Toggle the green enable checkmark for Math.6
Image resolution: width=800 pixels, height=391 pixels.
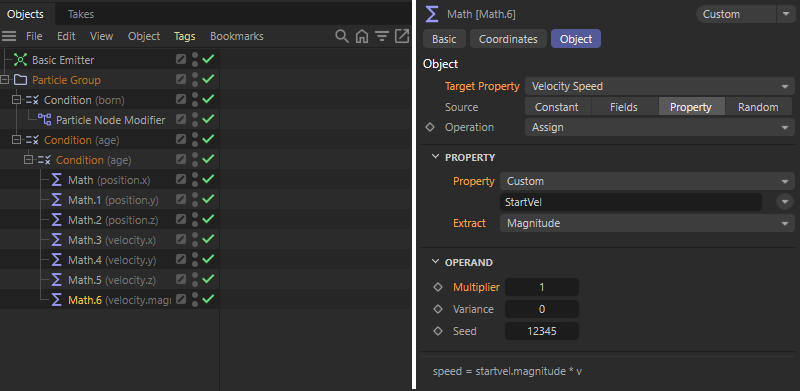(x=208, y=299)
